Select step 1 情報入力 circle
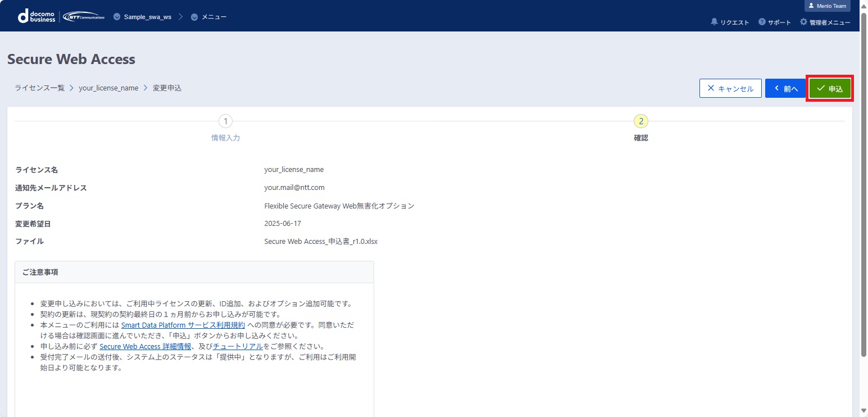This screenshot has height=417, width=868. pos(225,121)
